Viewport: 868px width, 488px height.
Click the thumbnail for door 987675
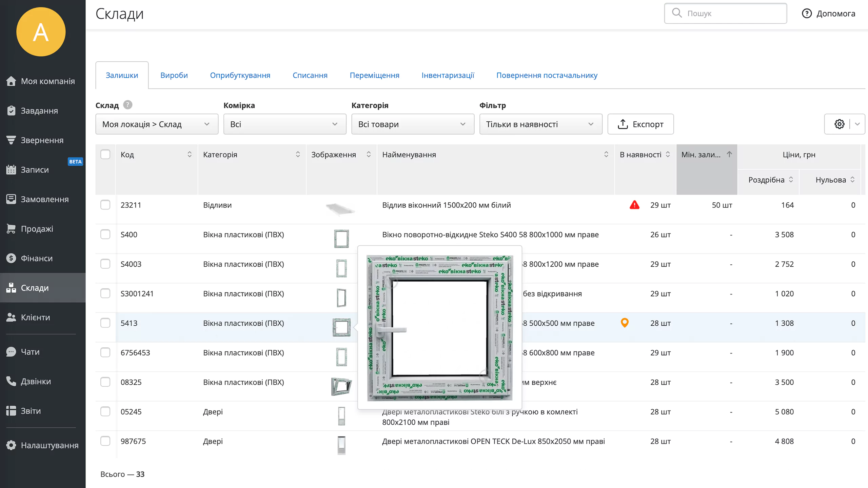coord(341,445)
